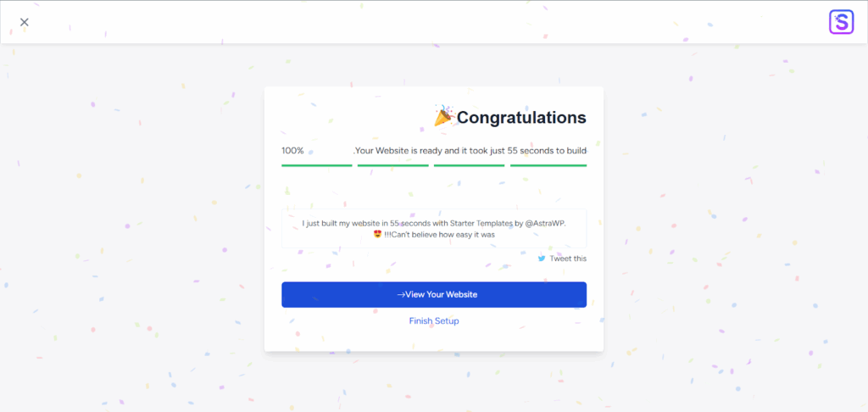Image resolution: width=868 pixels, height=412 pixels.
Task: Click the Twitter bird icon
Action: [x=542, y=259]
